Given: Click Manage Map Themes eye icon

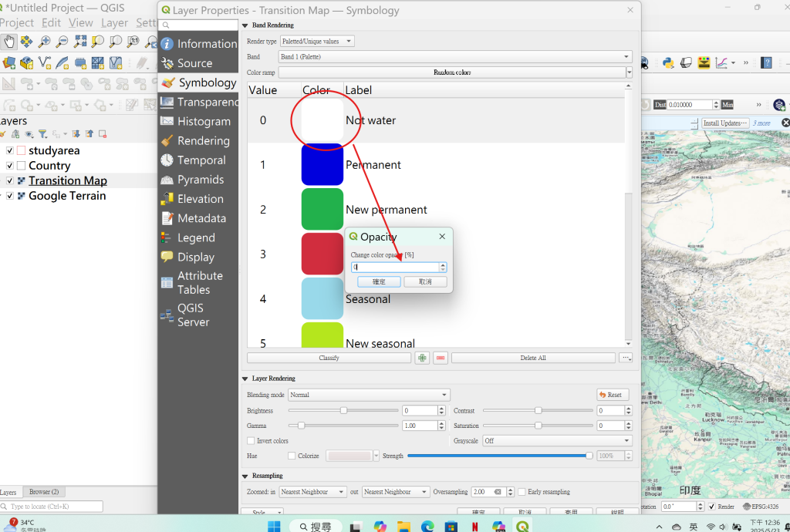Looking at the screenshot, I should pos(29,134).
